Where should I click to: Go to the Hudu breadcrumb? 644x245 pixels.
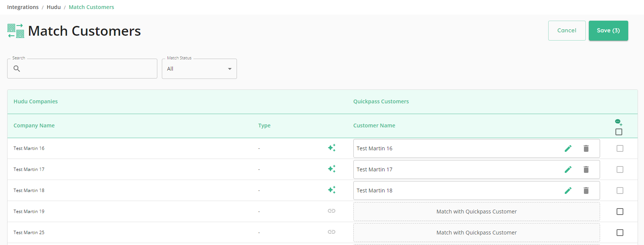54,7
